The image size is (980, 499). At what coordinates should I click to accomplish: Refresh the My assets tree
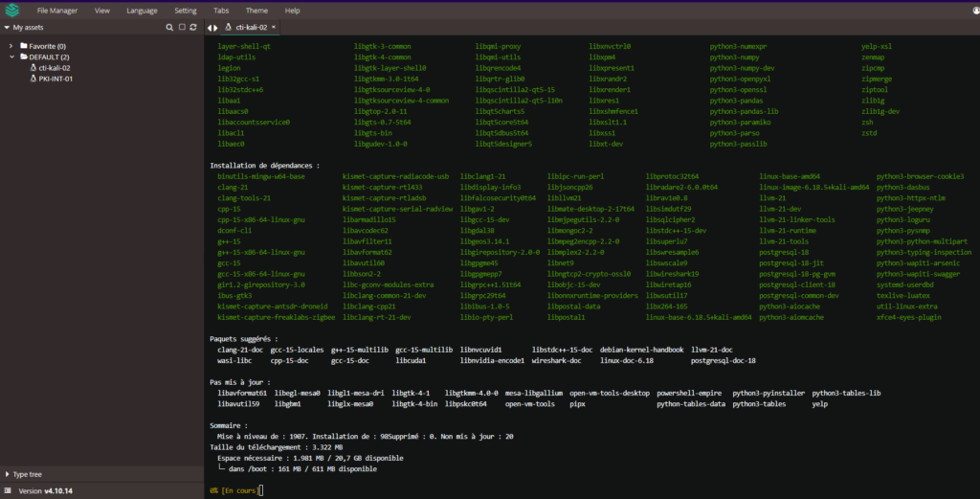(192, 28)
